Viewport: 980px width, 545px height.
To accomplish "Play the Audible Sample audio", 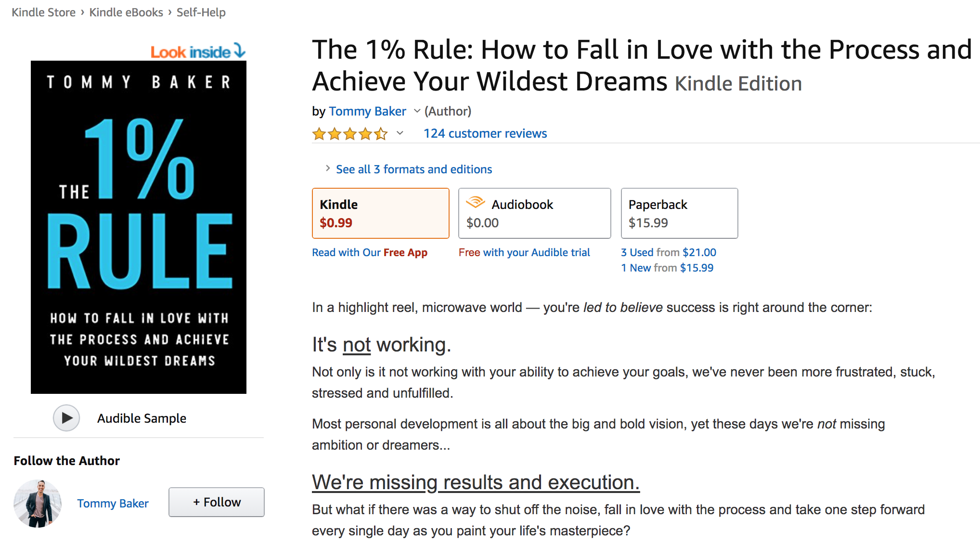I will (x=66, y=418).
